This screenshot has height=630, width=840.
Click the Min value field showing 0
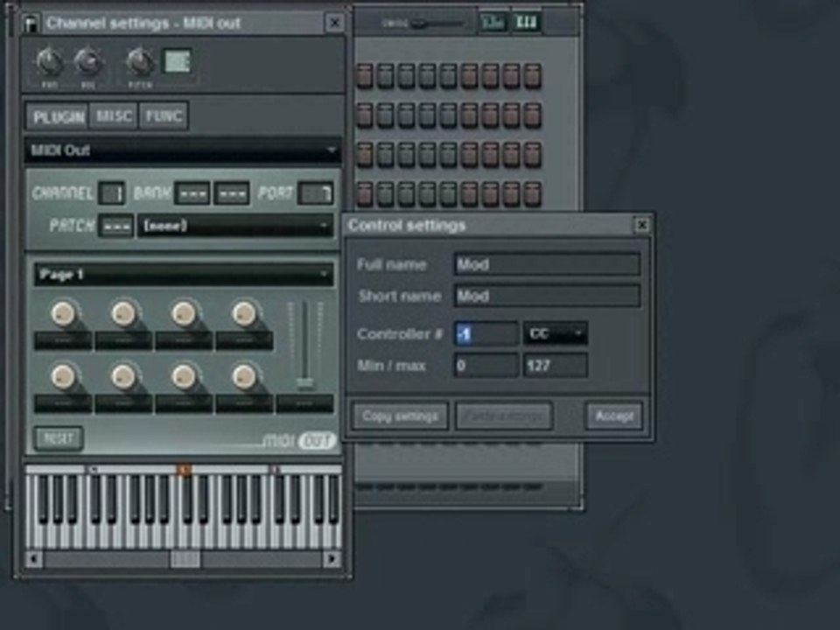[x=486, y=366]
